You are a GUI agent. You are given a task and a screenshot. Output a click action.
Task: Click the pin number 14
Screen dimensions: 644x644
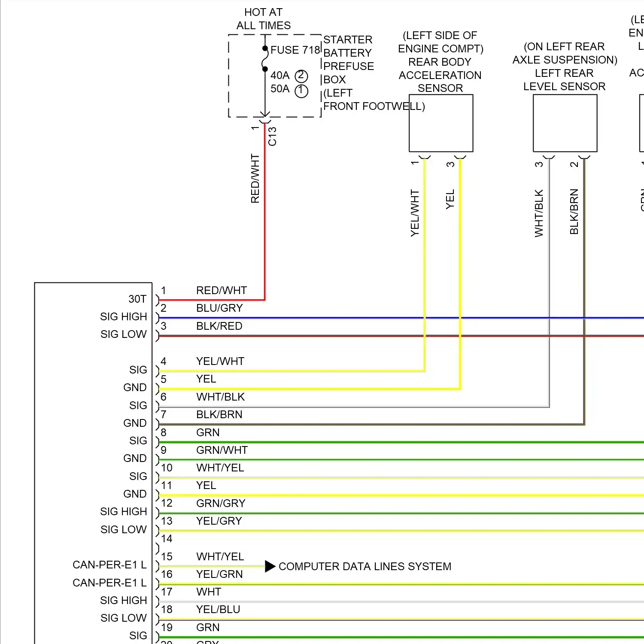(x=167, y=539)
